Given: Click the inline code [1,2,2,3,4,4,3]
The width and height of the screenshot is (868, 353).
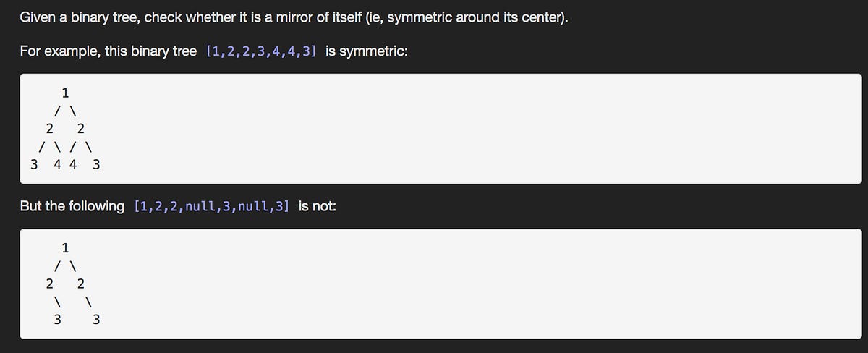Looking at the screenshot, I should [261, 53].
